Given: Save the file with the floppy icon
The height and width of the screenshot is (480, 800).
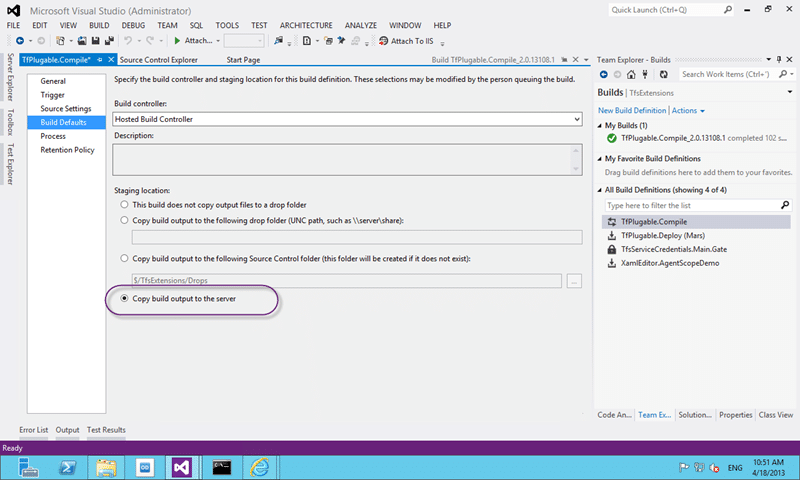Looking at the screenshot, I should tap(95, 41).
